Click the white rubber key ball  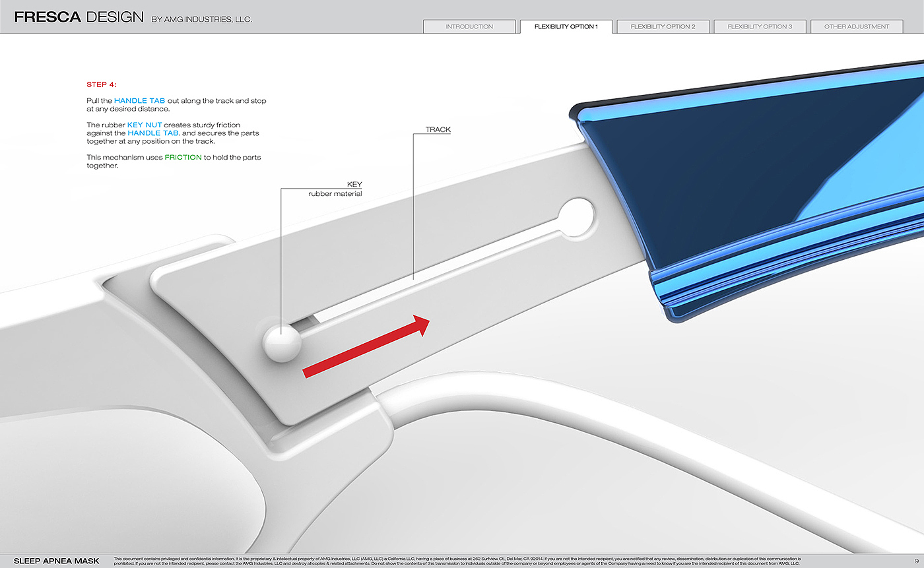click(x=282, y=343)
